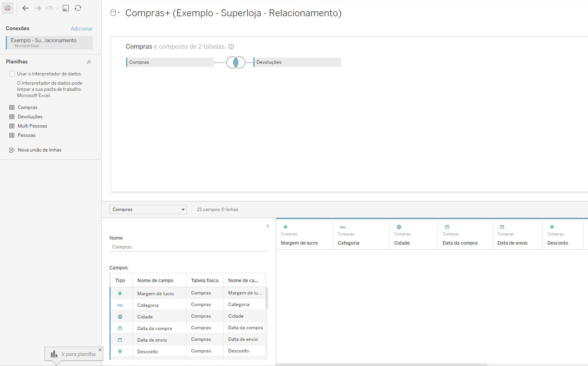Click the calendar type icon for Data da compra row
Image resolution: width=588 pixels, height=366 pixels.
(120, 328)
